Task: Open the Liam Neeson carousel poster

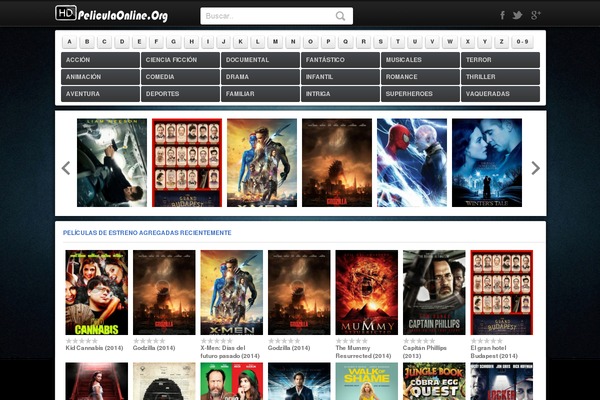Action: pos(112,163)
